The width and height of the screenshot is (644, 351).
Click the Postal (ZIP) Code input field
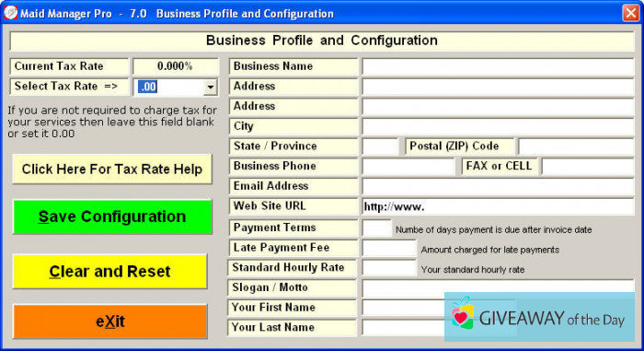click(576, 146)
